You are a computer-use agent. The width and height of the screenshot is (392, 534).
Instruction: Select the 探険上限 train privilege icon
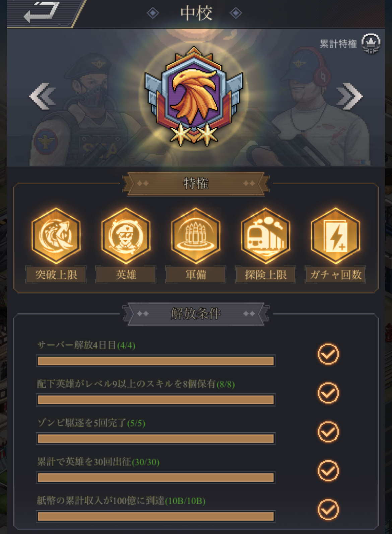pyautogui.click(x=266, y=235)
